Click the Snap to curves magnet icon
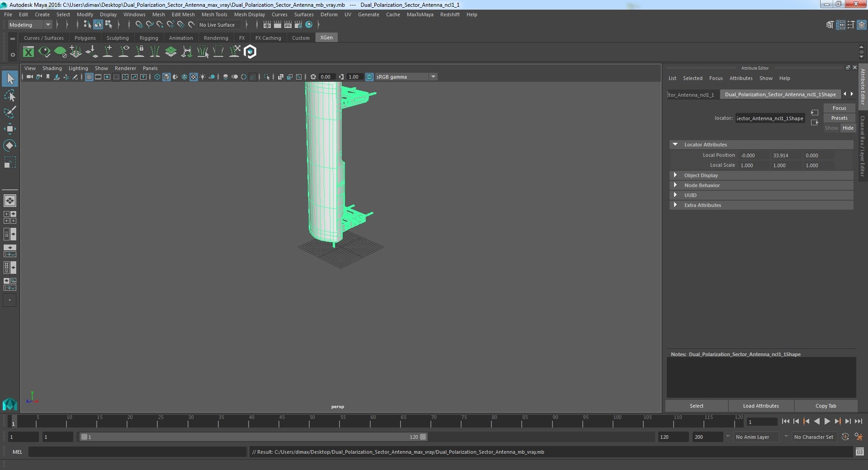This screenshot has width=868, height=470. 149,25
